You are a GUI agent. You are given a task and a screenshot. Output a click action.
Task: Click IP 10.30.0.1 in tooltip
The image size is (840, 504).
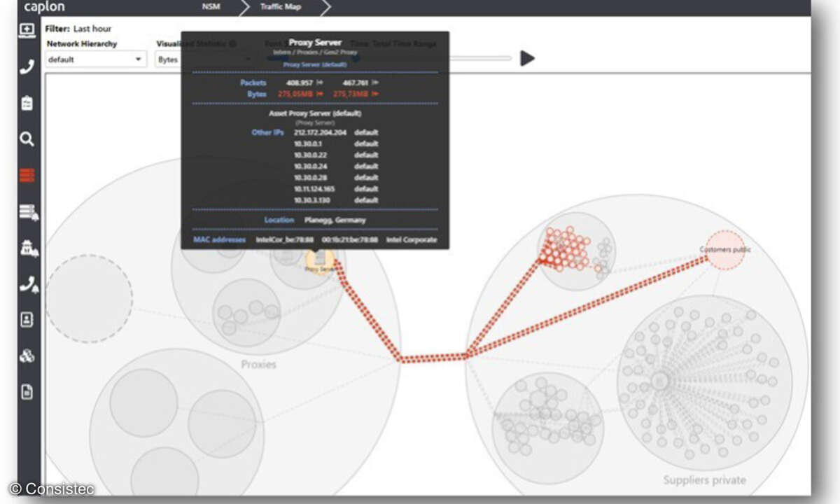click(x=308, y=143)
